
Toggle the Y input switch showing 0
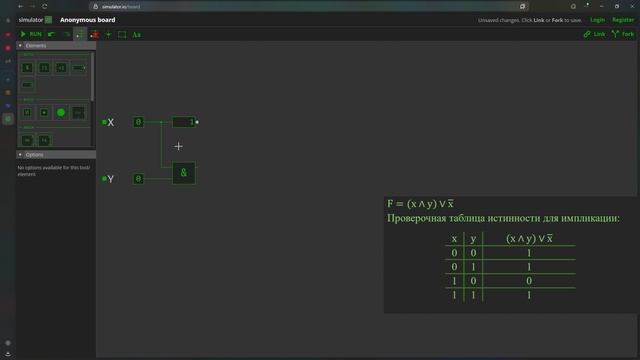tap(138, 179)
